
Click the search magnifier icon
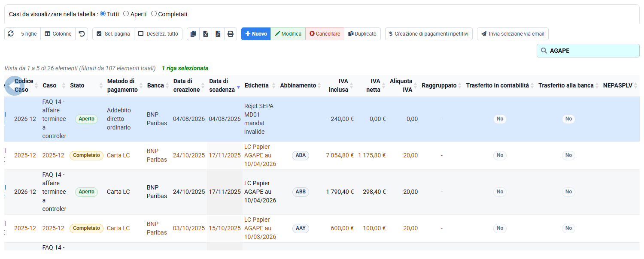(x=544, y=51)
